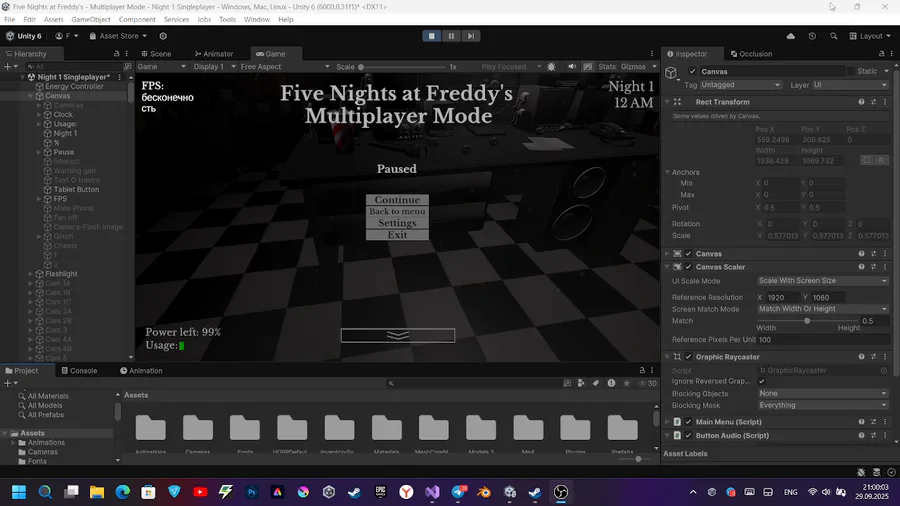Switch to the Occlusion tab

click(751, 53)
